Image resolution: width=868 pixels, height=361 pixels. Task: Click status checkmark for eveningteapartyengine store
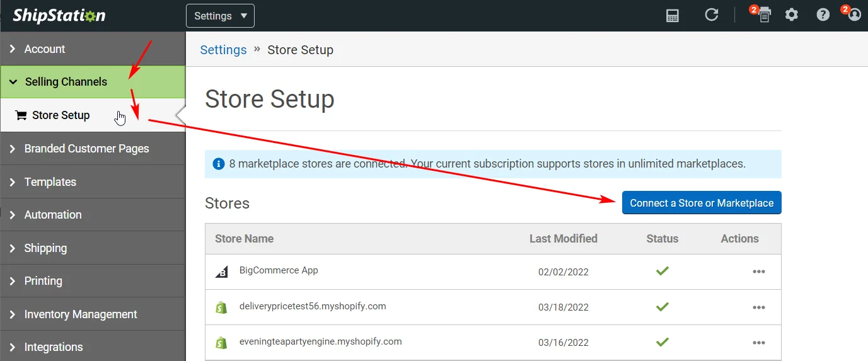[x=662, y=342]
